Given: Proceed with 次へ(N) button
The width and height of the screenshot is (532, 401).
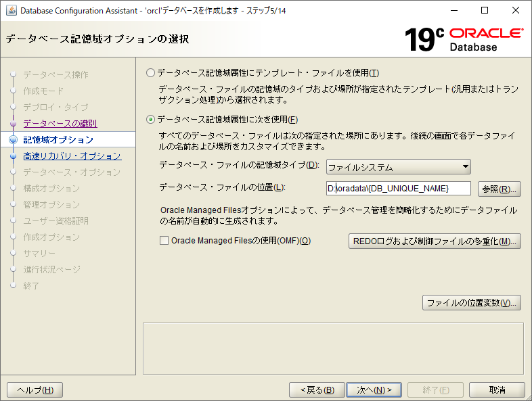Looking at the screenshot, I should coord(374,390).
